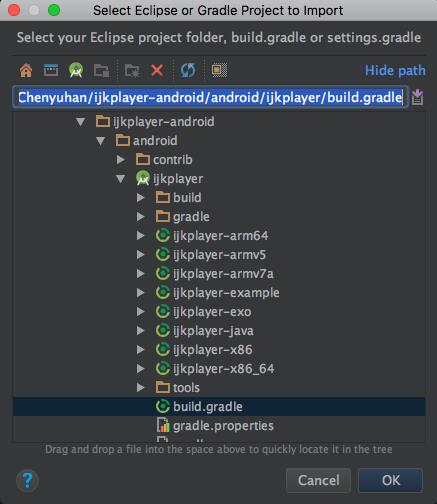
Task: Expand the ijkplayer-example module
Action: 141,293
